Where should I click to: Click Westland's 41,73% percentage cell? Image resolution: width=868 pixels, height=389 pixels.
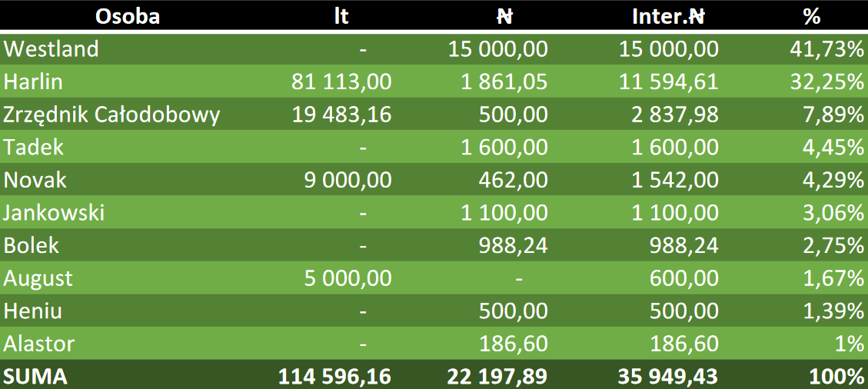click(x=827, y=49)
